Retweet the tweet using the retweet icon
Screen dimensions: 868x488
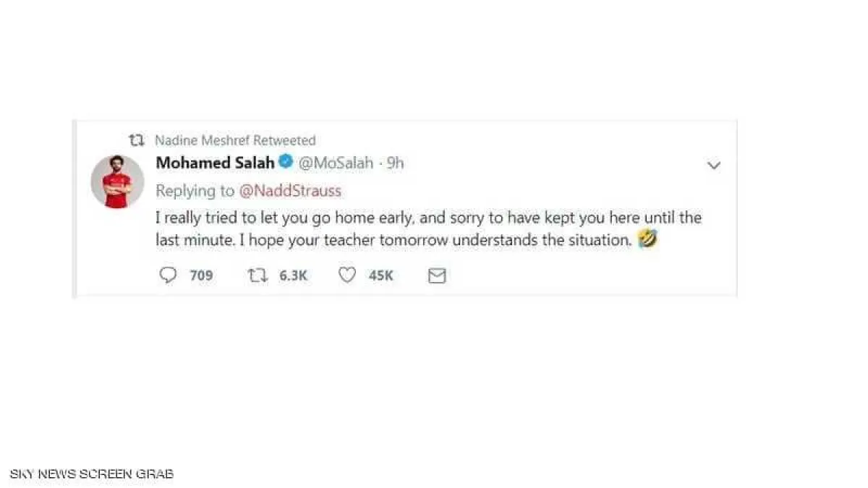257,275
